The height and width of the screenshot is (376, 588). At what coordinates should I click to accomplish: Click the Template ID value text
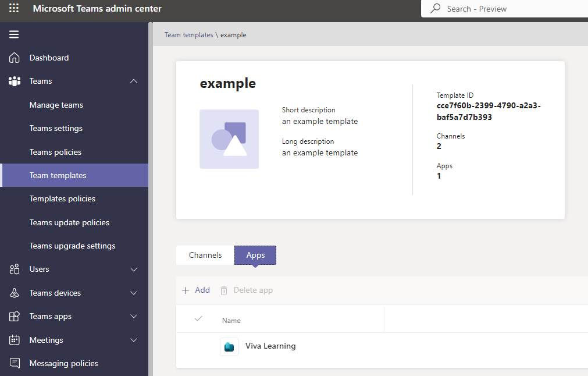pyautogui.click(x=489, y=111)
